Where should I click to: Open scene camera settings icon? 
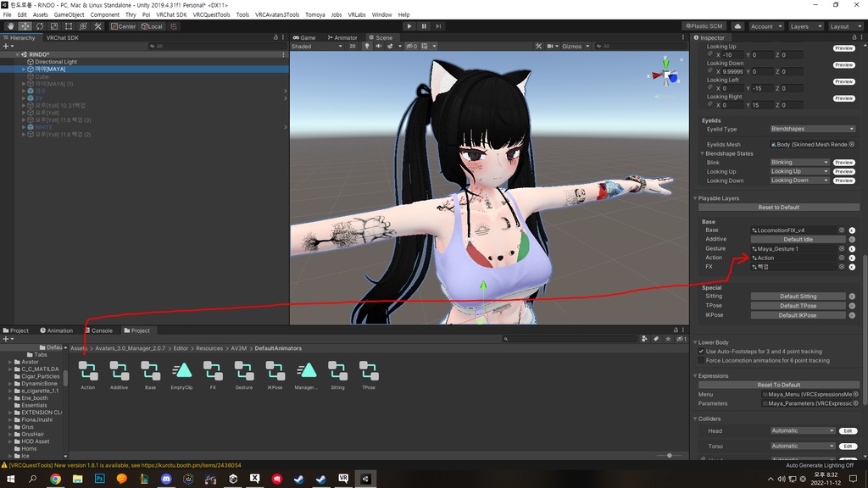coord(552,46)
